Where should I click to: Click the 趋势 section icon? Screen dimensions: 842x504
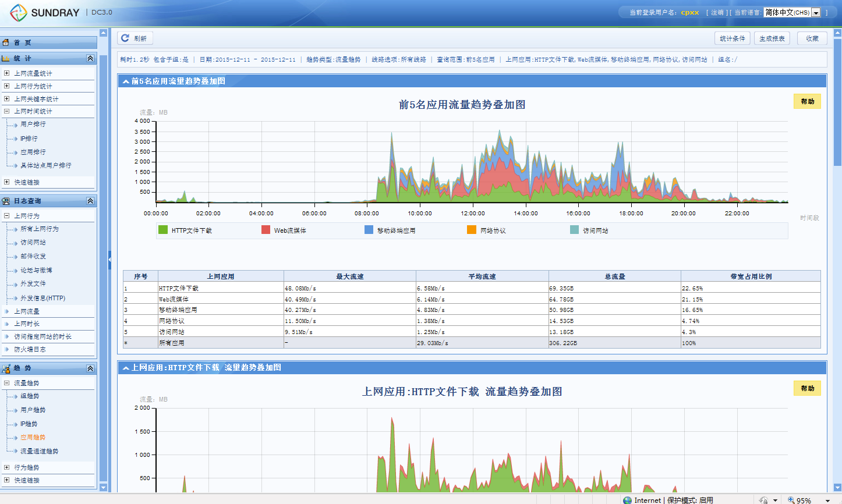pyautogui.click(x=6, y=368)
